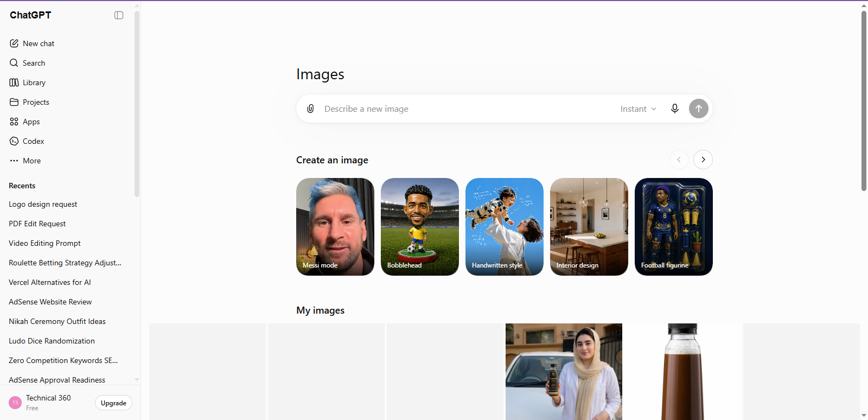Show next image styles with right arrow
The width and height of the screenshot is (868, 420).
[x=703, y=160]
